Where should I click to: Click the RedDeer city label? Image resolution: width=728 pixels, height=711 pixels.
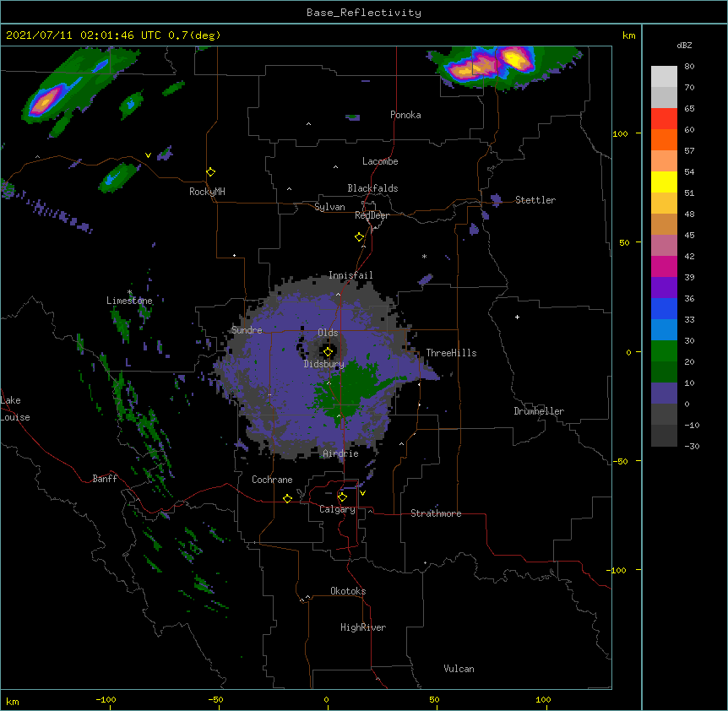tap(372, 215)
